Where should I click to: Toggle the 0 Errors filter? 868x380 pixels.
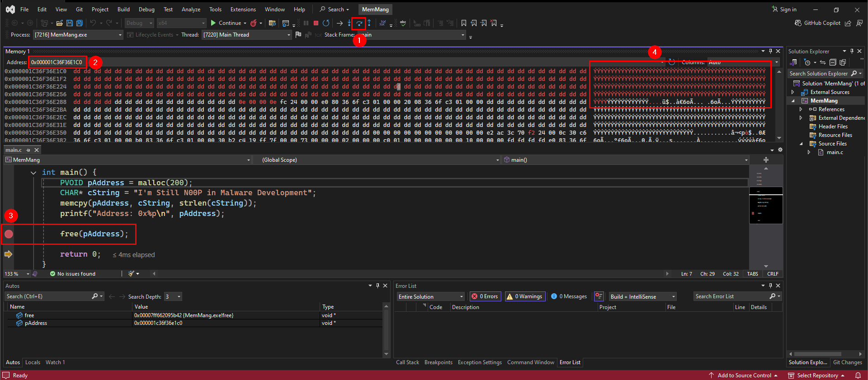(x=485, y=296)
